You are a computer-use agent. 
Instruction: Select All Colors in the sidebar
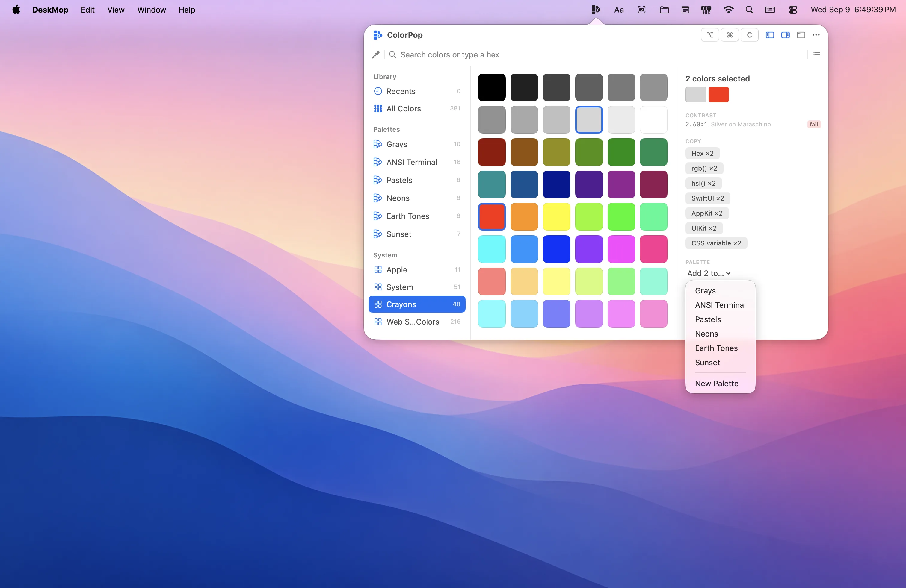pyautogui.click(x=417, y=109)
